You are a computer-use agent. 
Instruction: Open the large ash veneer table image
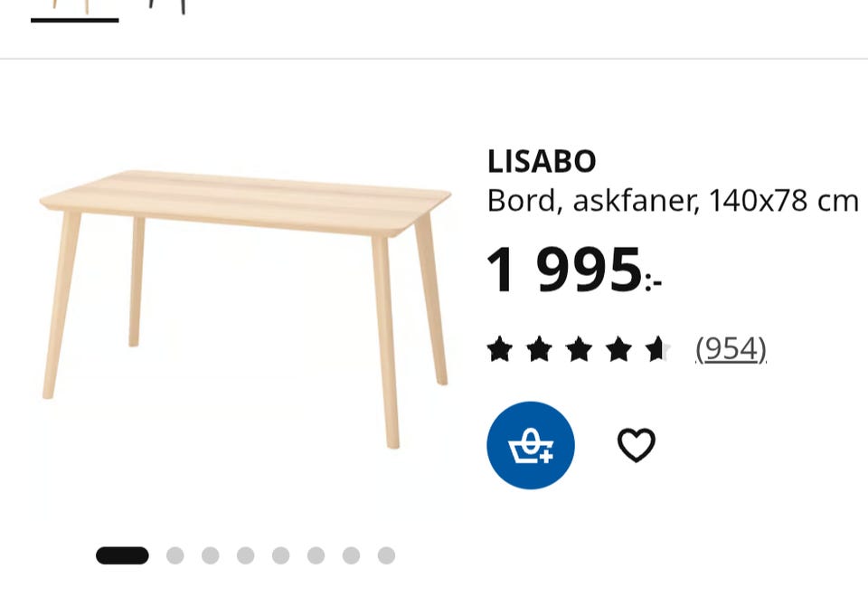pyautogui.click(x=246, y=308)
